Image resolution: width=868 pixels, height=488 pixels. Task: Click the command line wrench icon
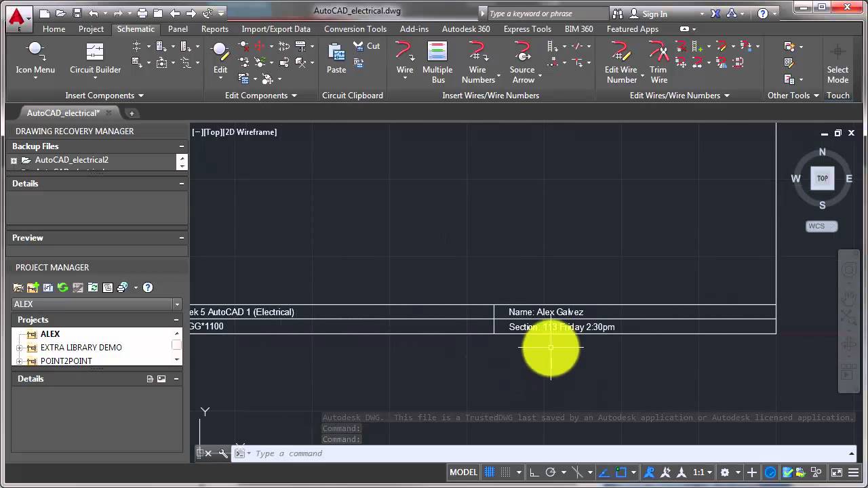point(223,453)
